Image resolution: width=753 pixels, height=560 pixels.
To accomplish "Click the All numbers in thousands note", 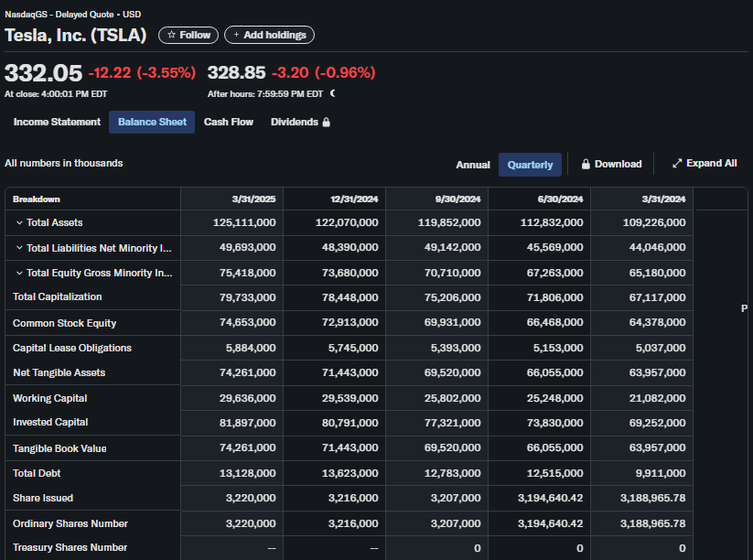I will pos(63,163).
